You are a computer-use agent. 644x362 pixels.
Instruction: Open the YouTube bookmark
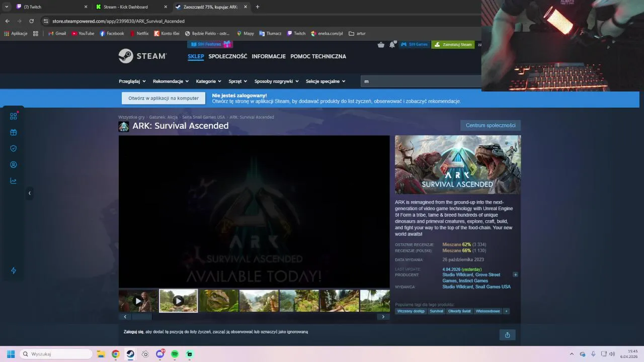click(83, 34)
